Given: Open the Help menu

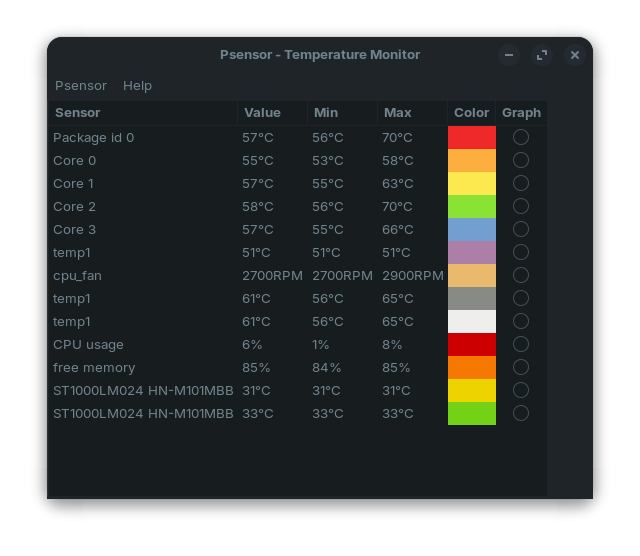Looking at the screenshot, I should pyautogui.click(x=137, y=86).
